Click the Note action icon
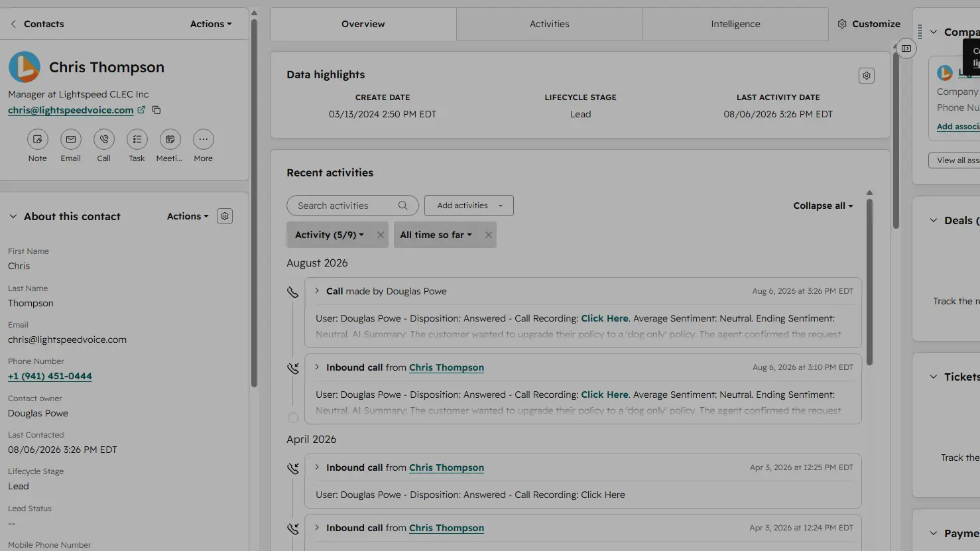 click(38, 139)
